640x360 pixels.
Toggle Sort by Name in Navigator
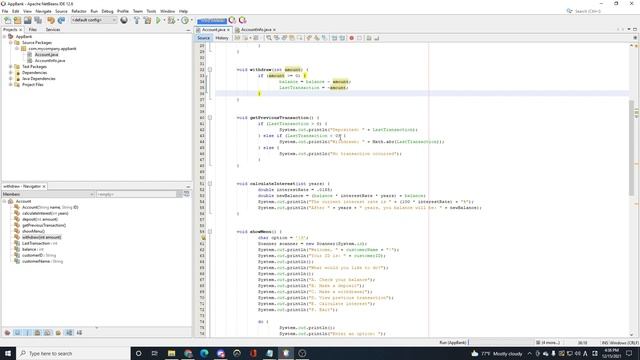(x=69, y=333)
